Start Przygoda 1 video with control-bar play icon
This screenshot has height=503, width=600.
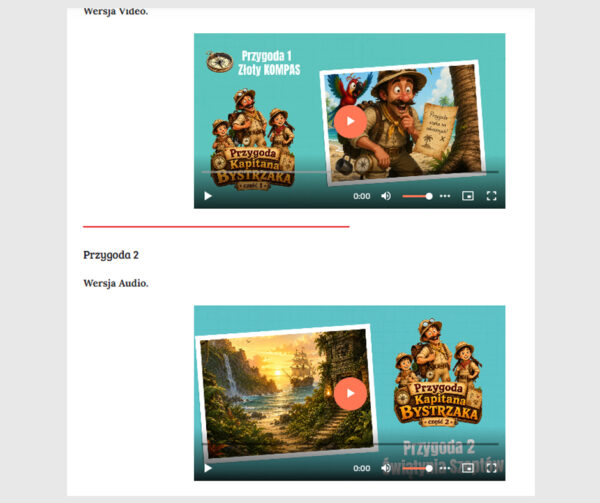[208, 196]
